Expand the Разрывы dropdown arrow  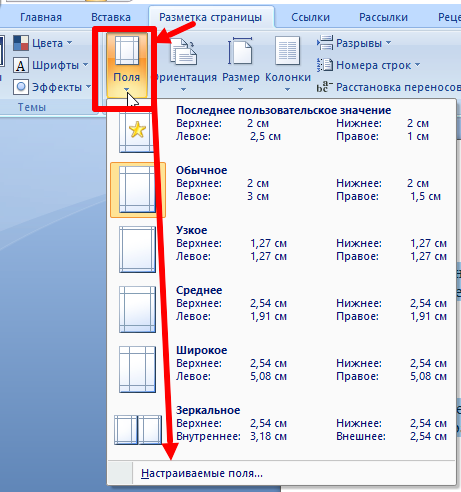click(389, 43)
